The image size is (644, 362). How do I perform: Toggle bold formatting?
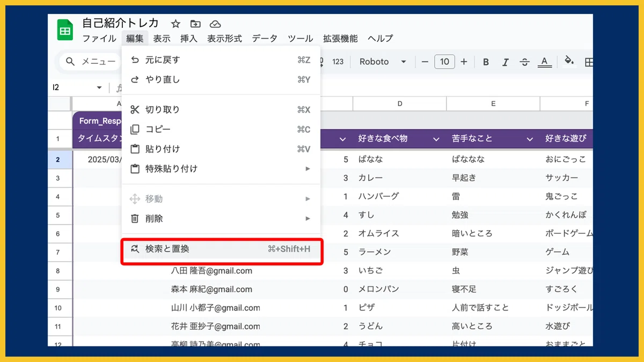click(x=486, y=62)
